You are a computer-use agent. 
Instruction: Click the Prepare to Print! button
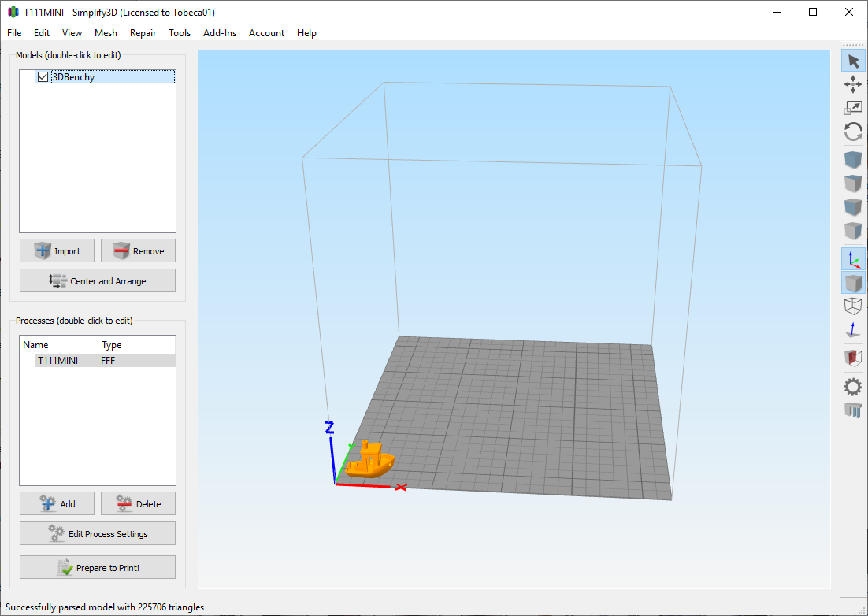98,568
